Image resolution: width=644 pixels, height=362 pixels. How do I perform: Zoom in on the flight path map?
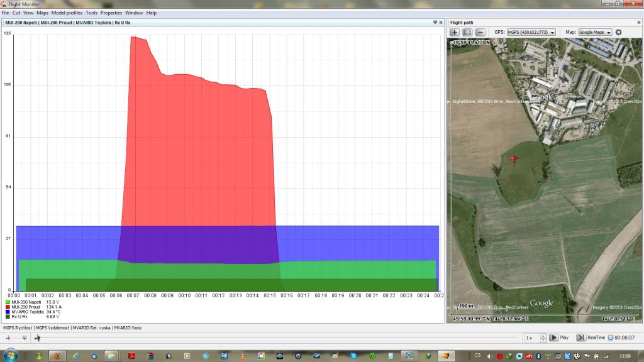(x=454, y=32)
